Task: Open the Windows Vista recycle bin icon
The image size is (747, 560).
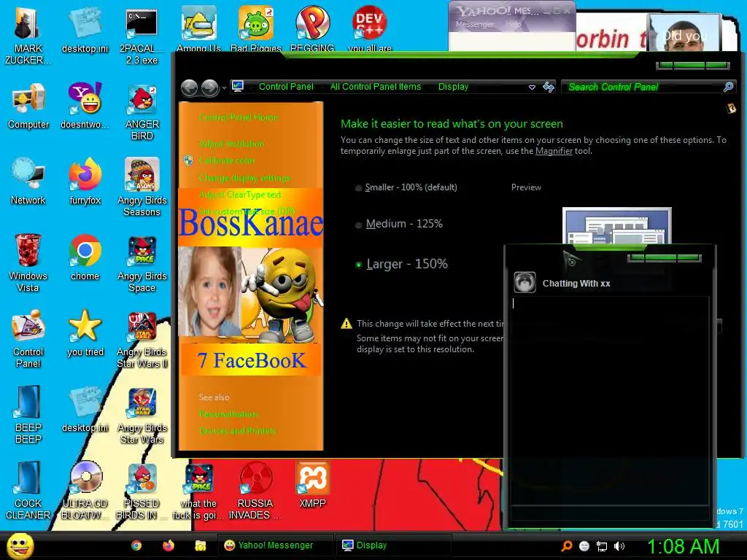Action: click(28, 262)
